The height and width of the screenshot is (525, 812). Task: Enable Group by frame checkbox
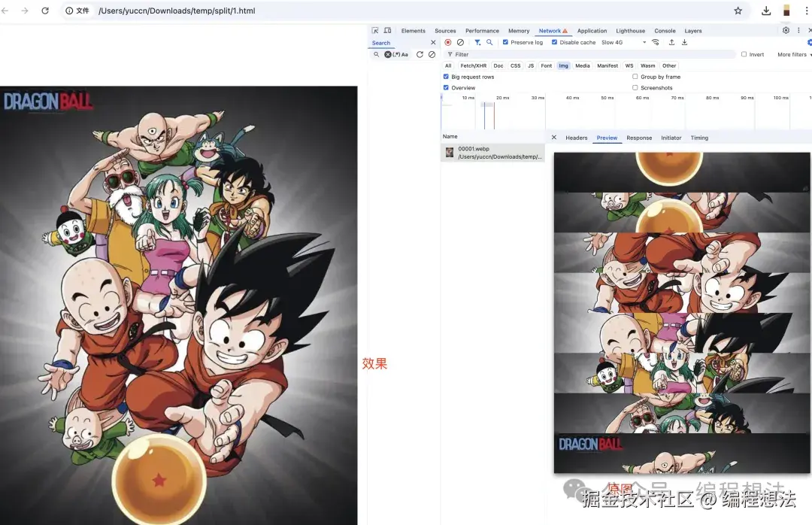[x=635, y=77]
